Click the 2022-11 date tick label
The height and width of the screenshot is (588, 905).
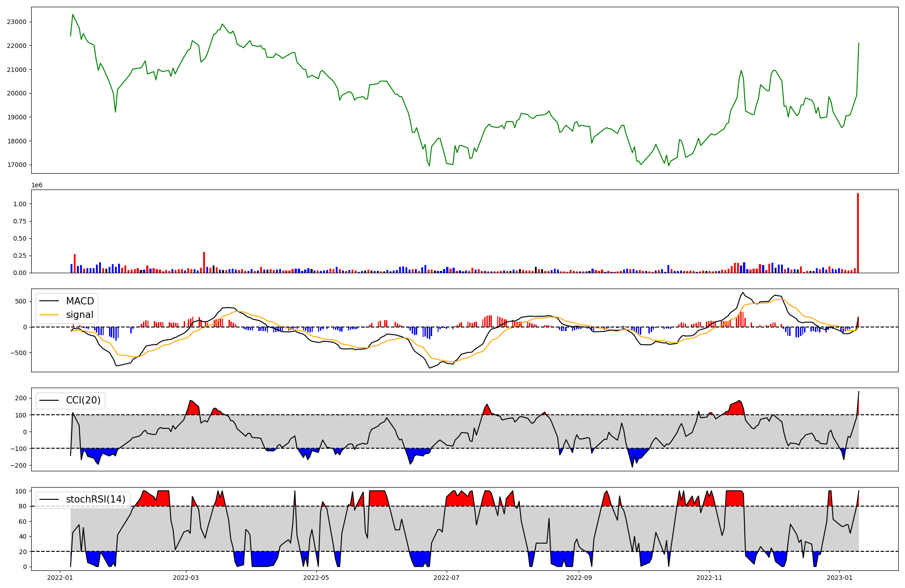[709, 578]
